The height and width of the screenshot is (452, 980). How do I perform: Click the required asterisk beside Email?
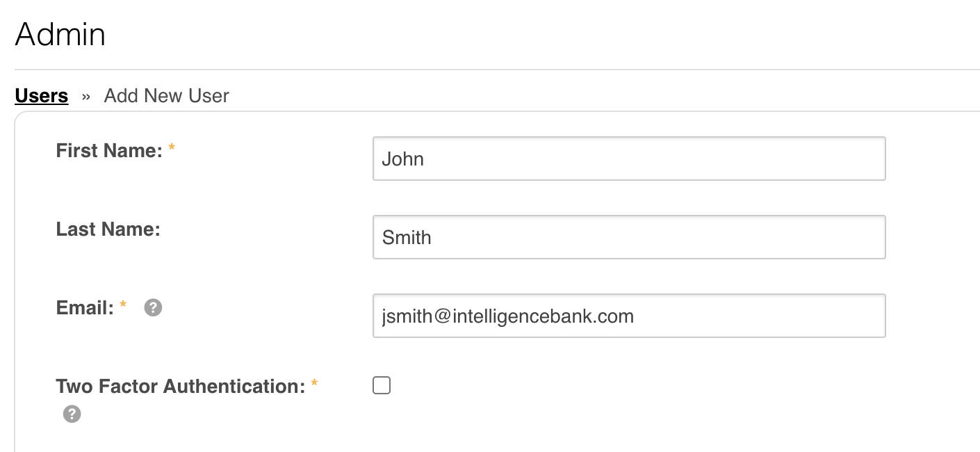(x=123, y=305)
